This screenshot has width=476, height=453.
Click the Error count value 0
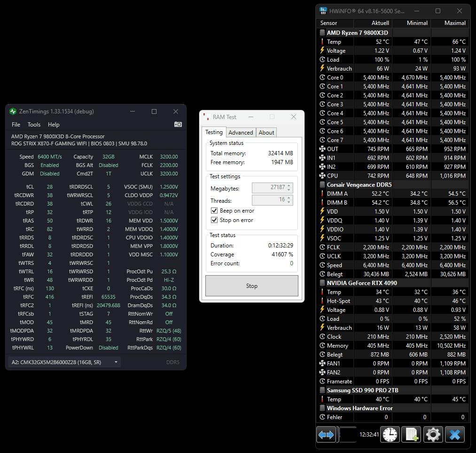291,263
